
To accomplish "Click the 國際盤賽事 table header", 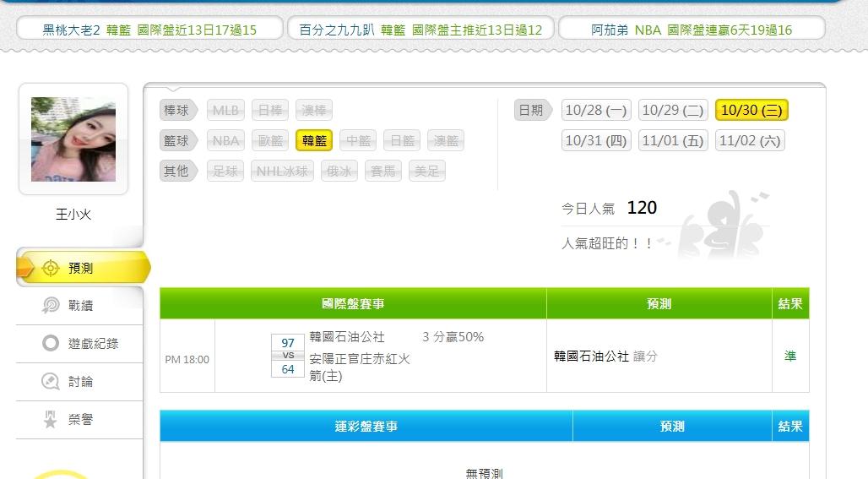I will pyautogui.click(x=353, y=303).
